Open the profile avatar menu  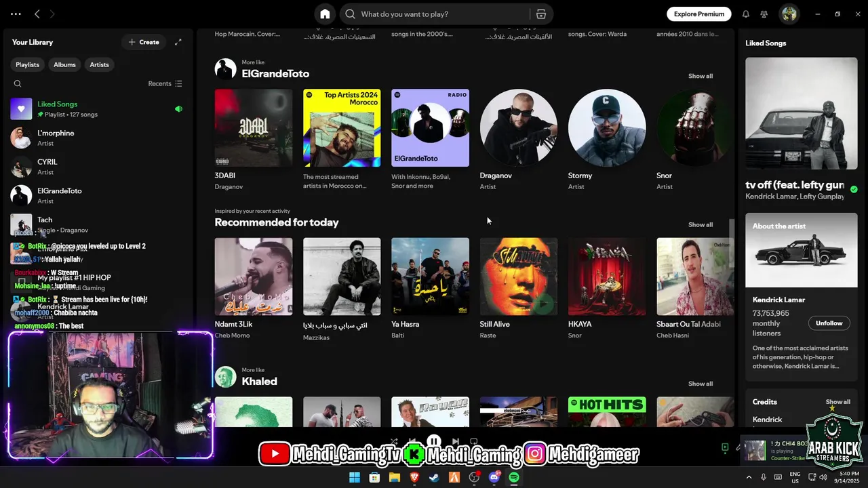coord(788,14)
